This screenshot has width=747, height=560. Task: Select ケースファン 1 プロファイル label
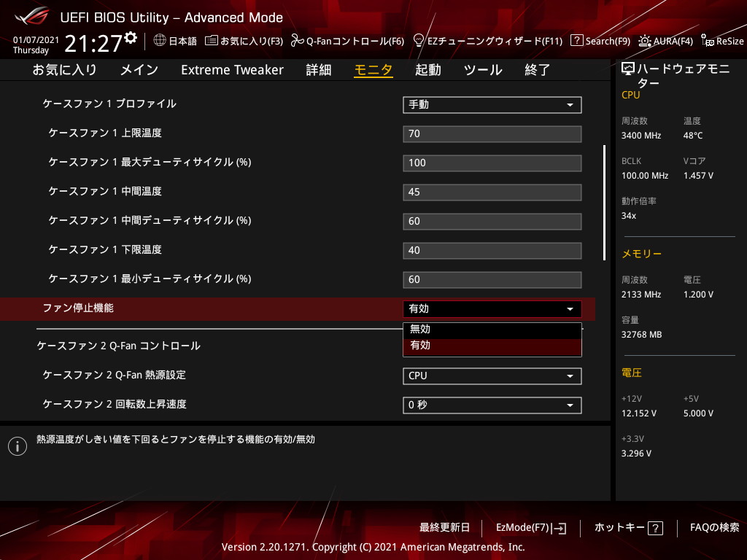(x=109, y=104)
